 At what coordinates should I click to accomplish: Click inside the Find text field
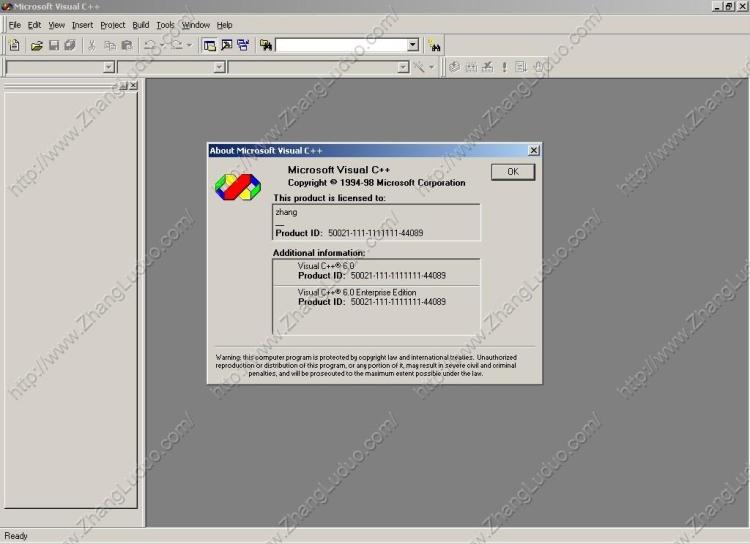click(x=342, y=45)
